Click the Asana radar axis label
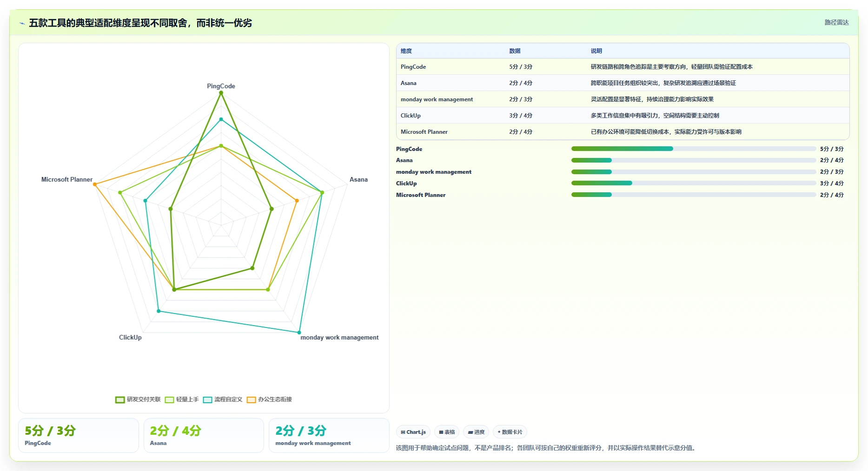This screenshot has height=471, width=868. pos(358,179)
